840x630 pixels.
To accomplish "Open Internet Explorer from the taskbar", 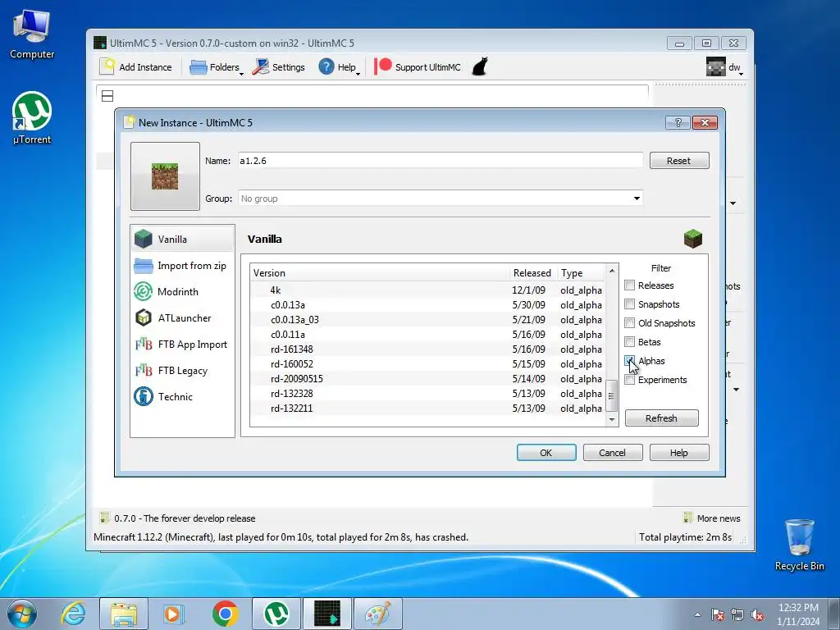I will 73,614.
